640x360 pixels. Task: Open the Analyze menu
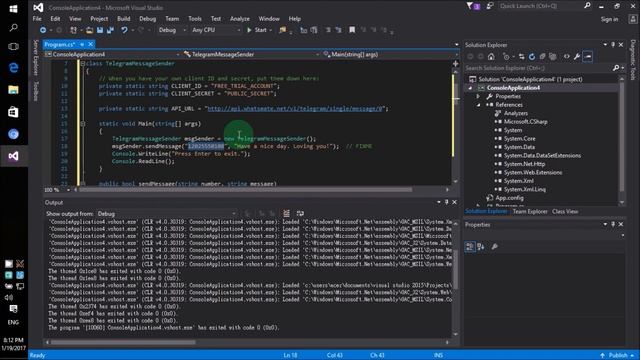240,19
